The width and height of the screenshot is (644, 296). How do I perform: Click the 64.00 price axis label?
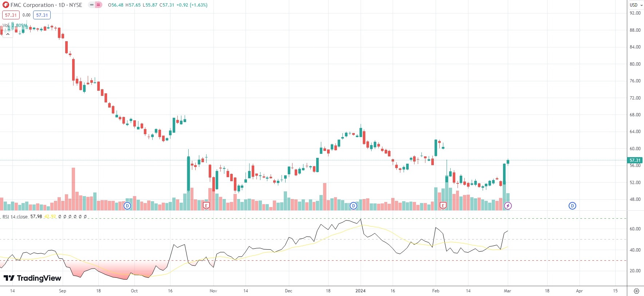pyautogui.click(x=635, y=132)
